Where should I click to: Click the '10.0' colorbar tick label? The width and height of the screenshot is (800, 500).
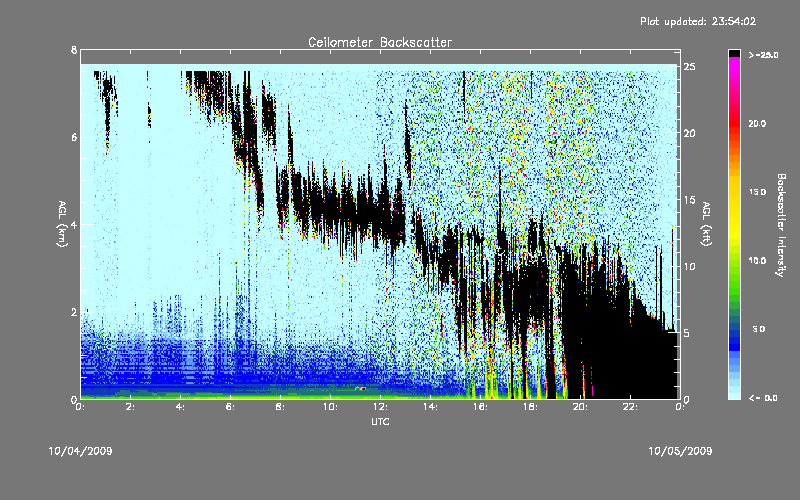point(758,261)
